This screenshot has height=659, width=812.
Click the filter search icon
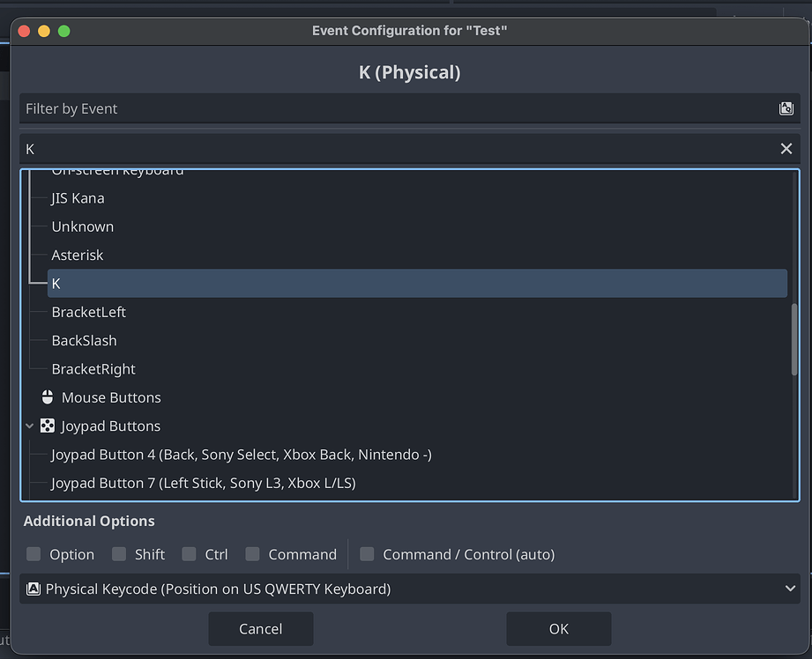[x=786, y=107]
